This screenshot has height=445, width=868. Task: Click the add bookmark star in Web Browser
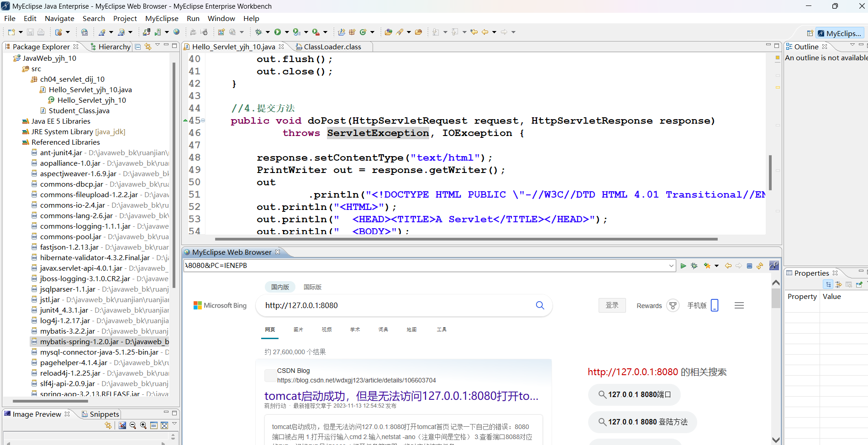pyautogui.click(x=707, y=266)
